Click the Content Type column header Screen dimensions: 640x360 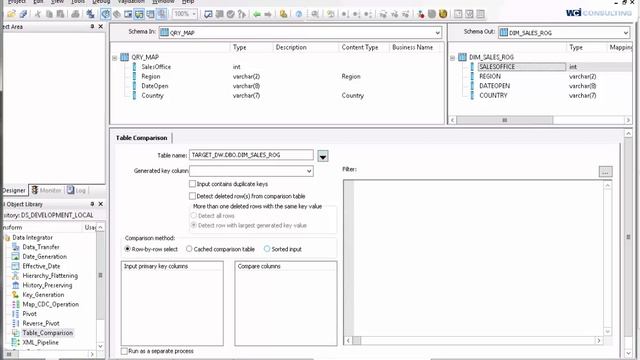[360, 47]
